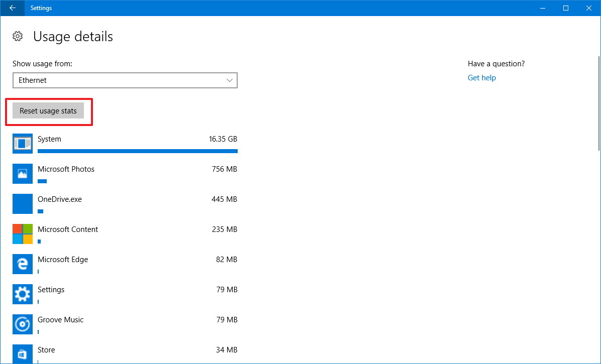
Task: Click the System usage bar
Action: coord(138,151)
